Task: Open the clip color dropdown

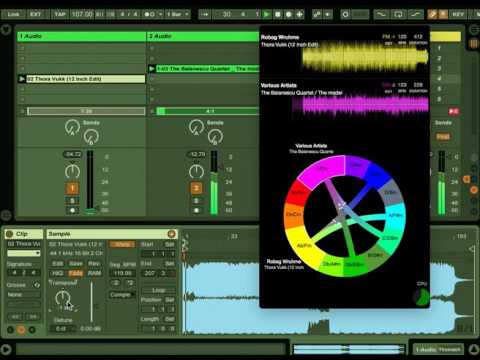Action: (24, 253)
